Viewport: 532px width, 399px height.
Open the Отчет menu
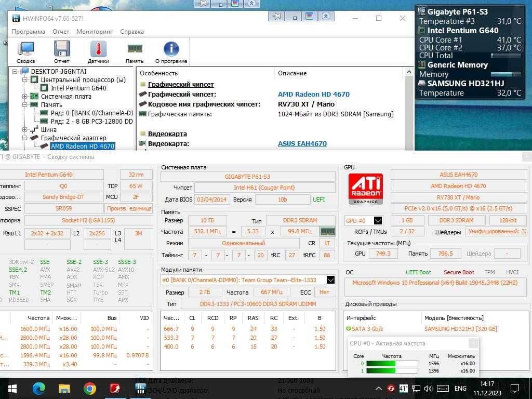61,32
